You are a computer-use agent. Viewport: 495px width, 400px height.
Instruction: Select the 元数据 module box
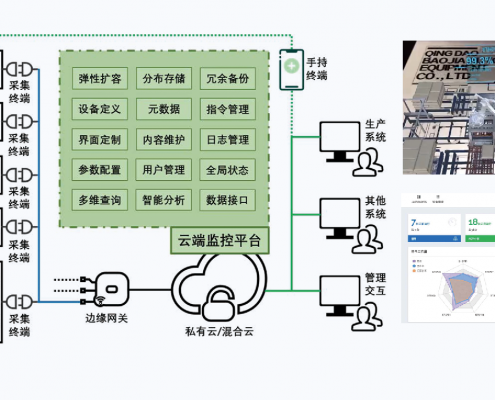pyautogui.click(x=164, y=109)
